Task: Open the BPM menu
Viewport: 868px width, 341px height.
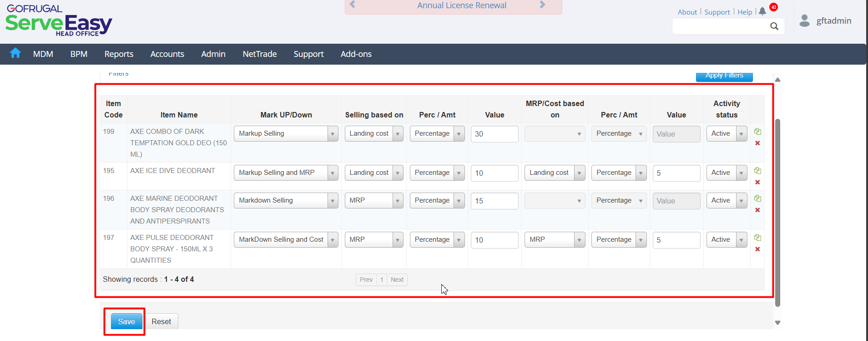Action: pos(79,54)
